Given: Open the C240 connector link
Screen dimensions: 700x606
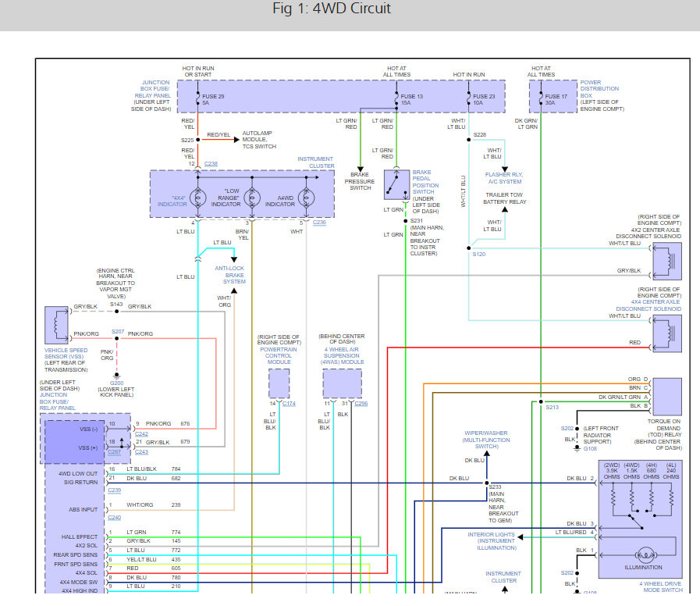Looking at the screenshot, I should pos(114,518).
